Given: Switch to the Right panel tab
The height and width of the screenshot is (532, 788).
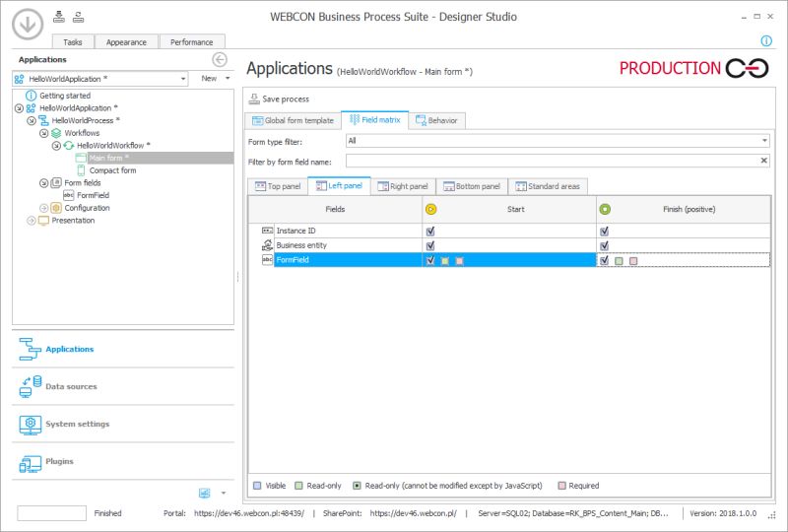Looking at the screenshot, I should [403, 186].
